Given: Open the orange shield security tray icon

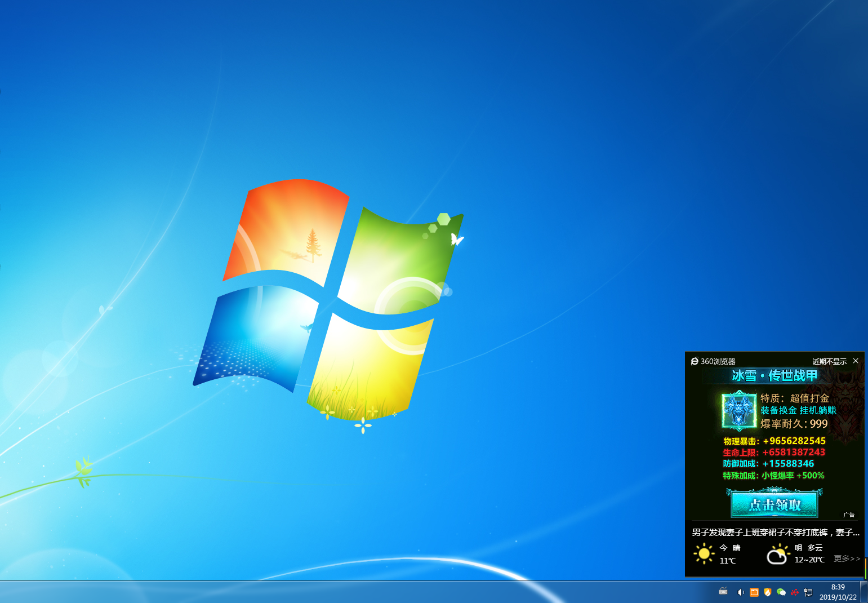Looking at the screenshot, I should [767, 592].
